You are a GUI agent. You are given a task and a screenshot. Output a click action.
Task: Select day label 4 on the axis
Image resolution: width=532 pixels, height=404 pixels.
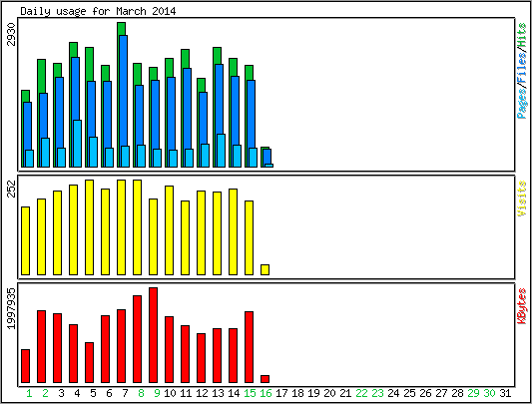pyautogui.click(x=77, y=393)
